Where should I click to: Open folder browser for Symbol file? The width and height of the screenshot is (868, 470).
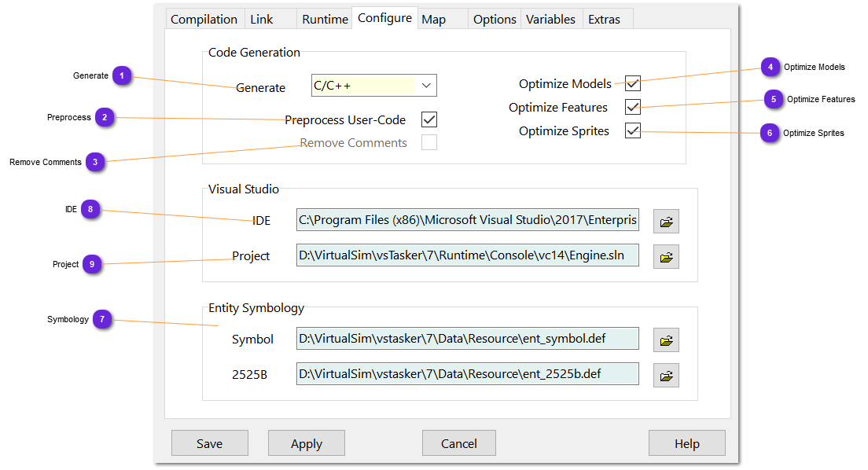point(666,340)
